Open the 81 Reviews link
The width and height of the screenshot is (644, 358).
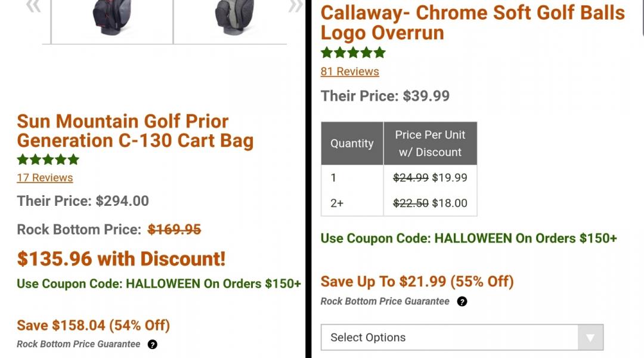coord(350,72)
